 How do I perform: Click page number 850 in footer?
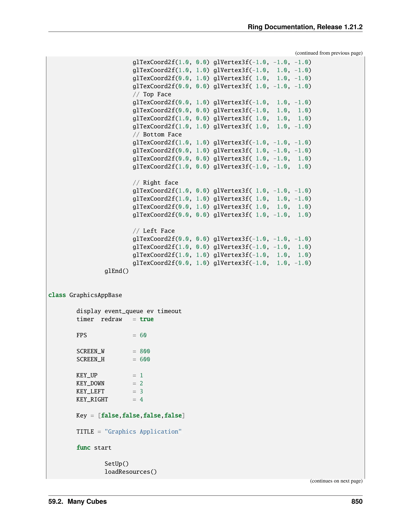pos(357,501)
